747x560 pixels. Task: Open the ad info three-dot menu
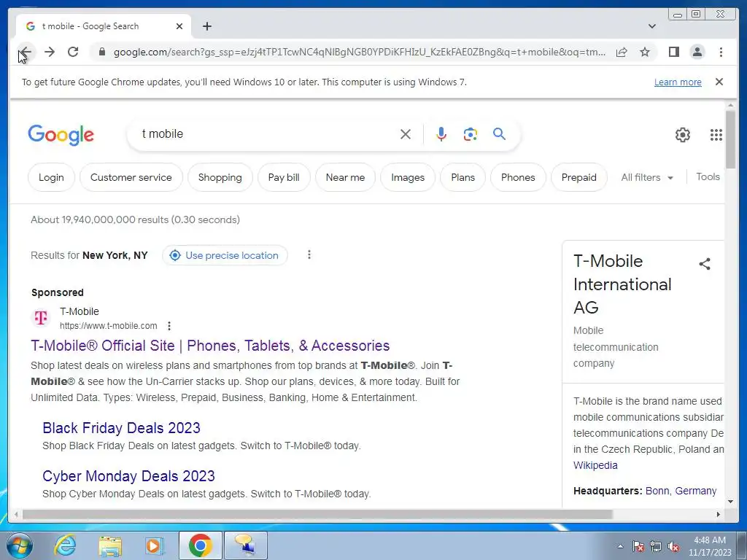tap(169, 326)
